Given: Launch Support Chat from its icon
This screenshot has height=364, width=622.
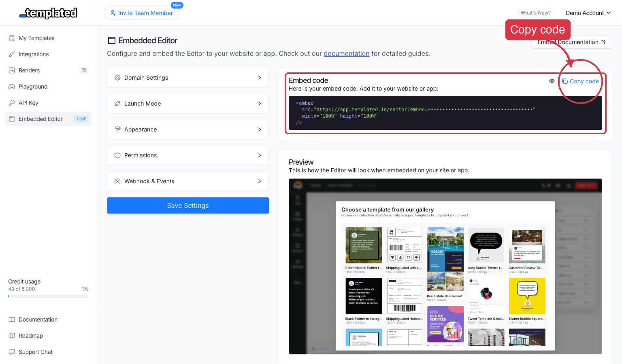Looking at the screenshot, I should click(x=12, y=352).
